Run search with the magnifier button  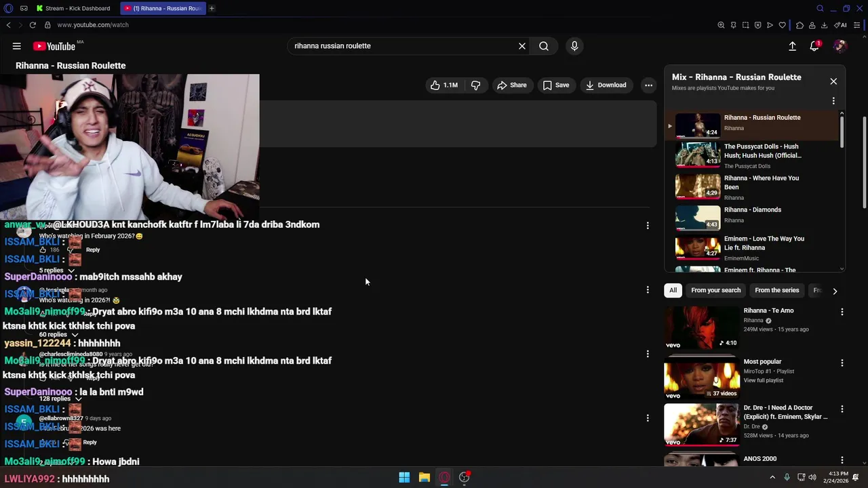point(544,46)
